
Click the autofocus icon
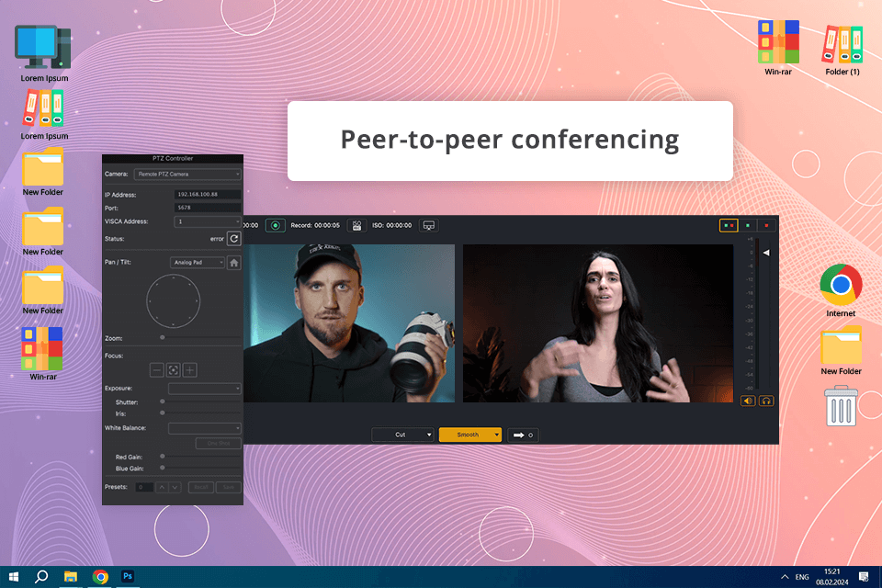coord(174,369)
